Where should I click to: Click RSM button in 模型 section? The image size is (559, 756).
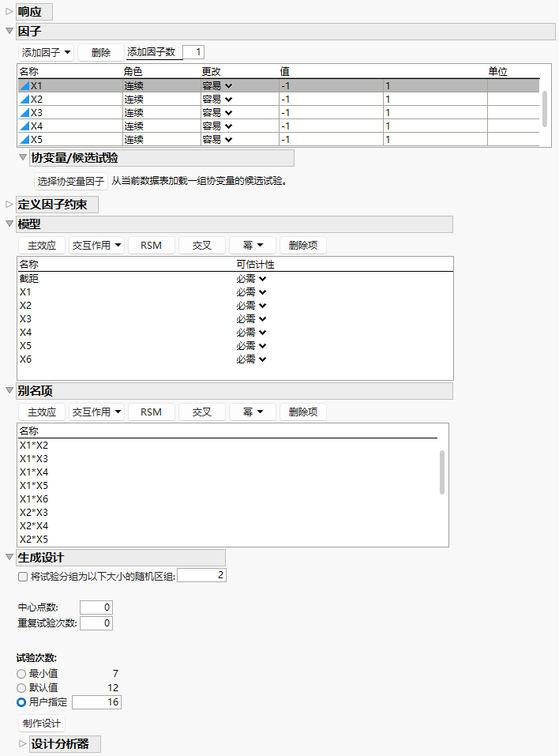(x=151, y=246)
